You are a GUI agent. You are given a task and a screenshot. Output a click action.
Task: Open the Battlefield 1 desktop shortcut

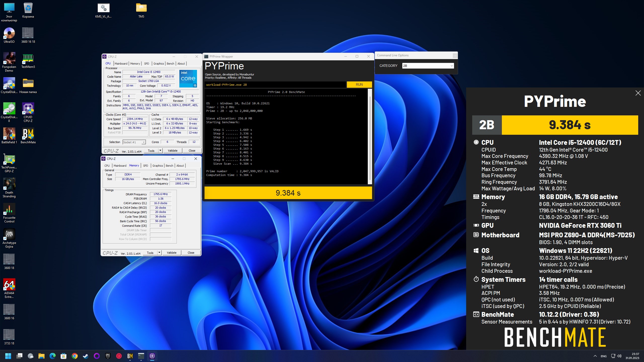coord(9,136)
